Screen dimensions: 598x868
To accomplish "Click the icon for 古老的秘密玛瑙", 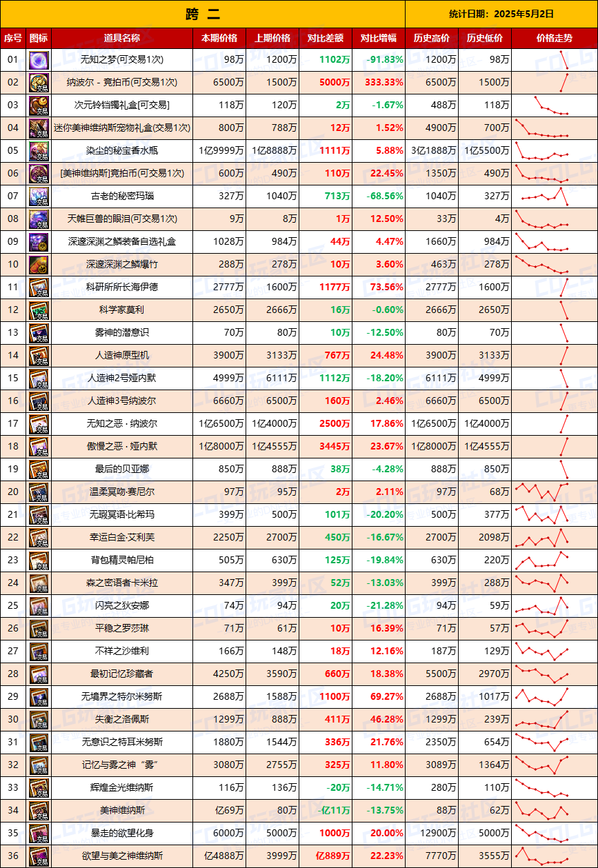I will tap(39, 196).
